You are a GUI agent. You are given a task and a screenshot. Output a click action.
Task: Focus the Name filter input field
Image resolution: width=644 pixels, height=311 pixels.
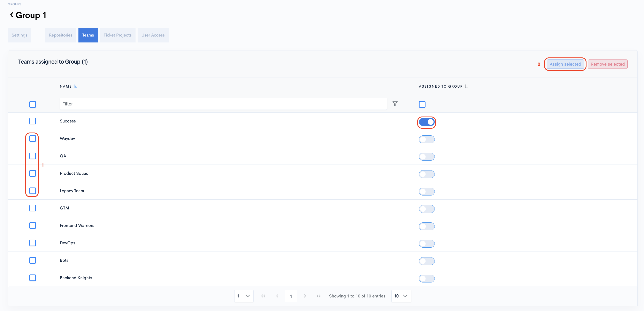coord(223,104)
